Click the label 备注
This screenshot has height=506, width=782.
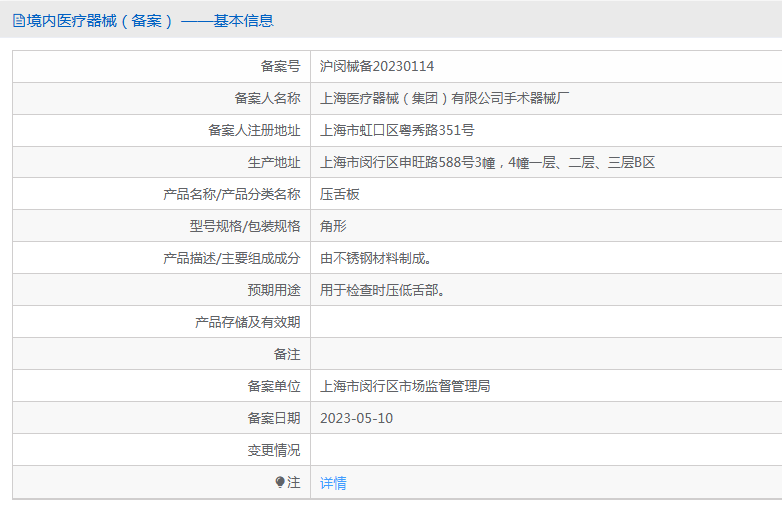pos(287,354)
